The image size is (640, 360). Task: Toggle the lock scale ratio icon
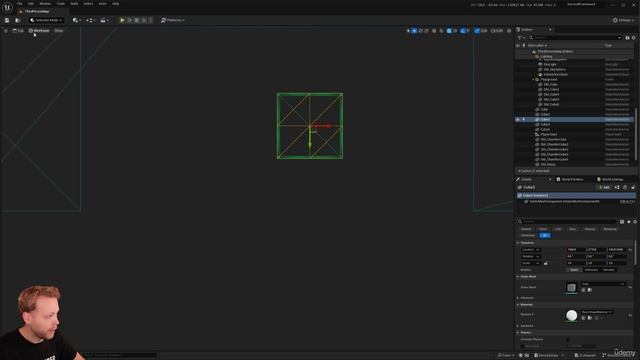(546, 263)
